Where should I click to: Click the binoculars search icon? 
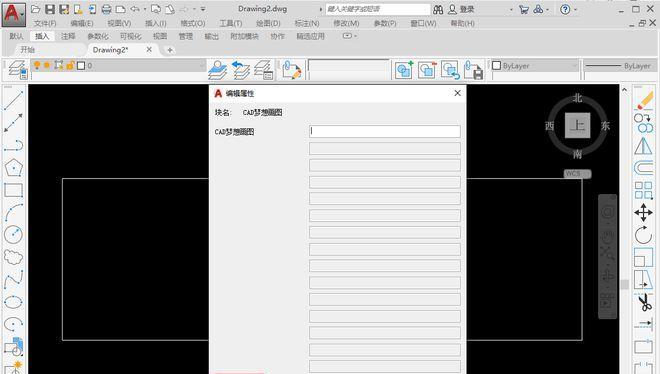pos(438,9)
